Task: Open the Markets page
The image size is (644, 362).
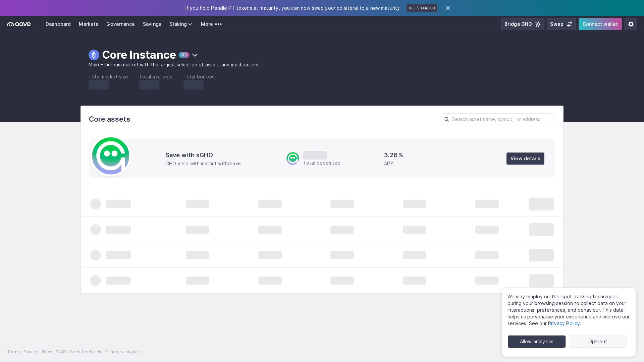Action: [x=89, y=24]
